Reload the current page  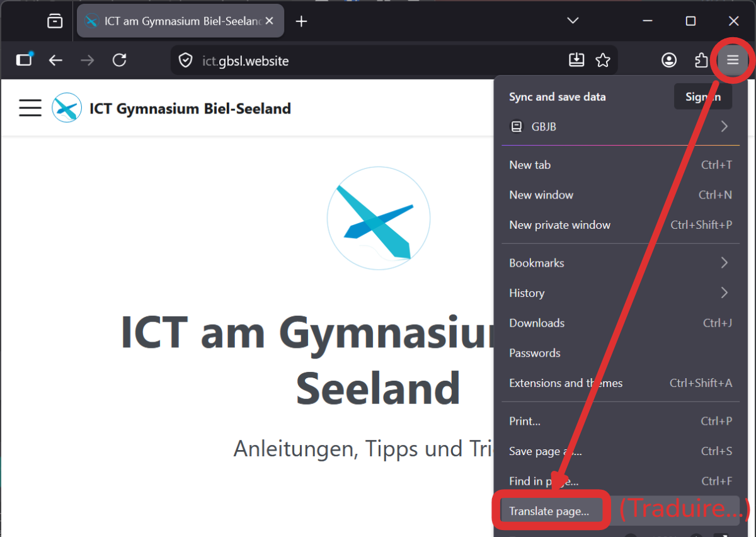(x=119, y=60)
